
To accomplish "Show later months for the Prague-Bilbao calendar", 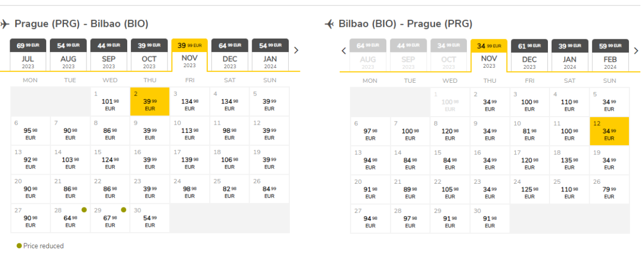I will (296, 51).
